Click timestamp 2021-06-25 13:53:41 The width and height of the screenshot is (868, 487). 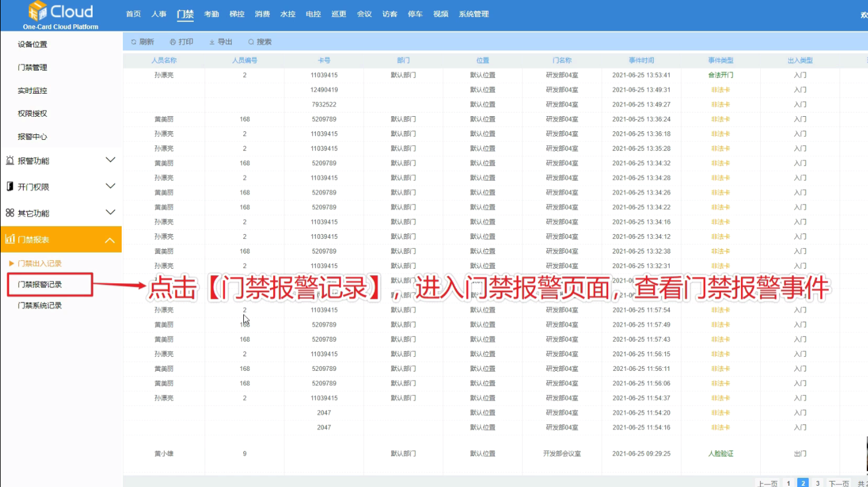641,75
